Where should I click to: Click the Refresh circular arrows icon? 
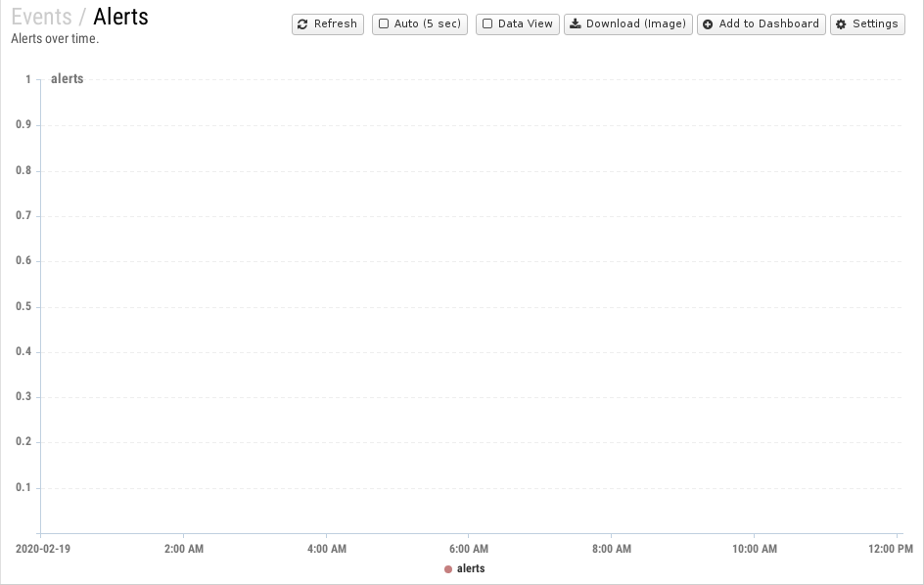pyautogui.click(x=302, y=24)
